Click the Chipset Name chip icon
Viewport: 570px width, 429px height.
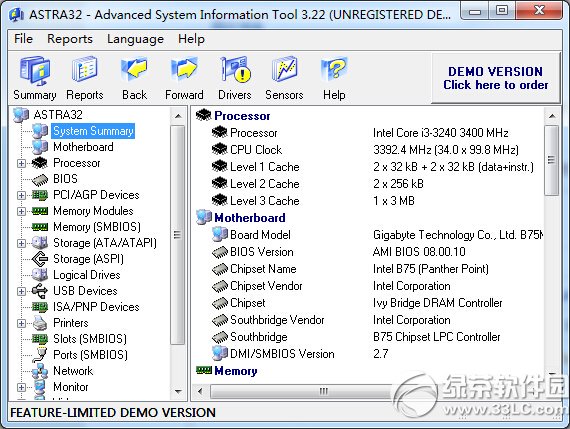tap(220, 269)
